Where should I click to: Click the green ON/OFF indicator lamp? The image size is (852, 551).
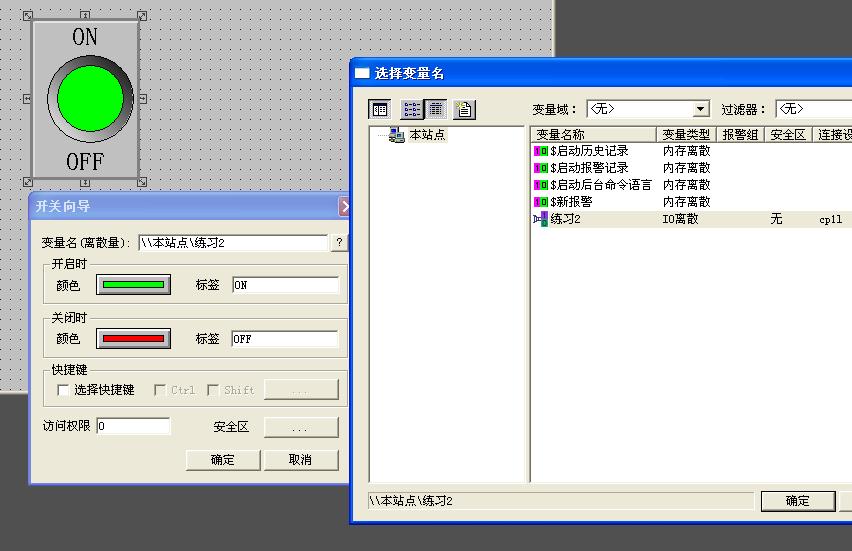point(90,98)
